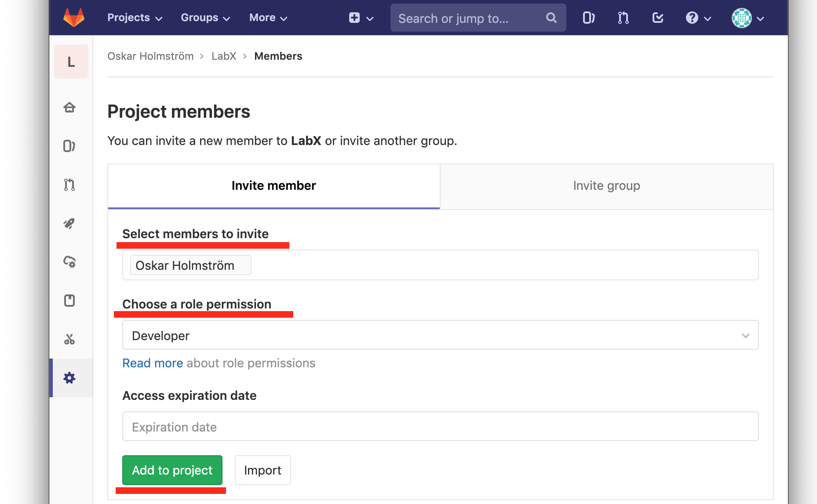Viewport: 817px width, 504px height.
Task: Open Issues in the sidebar
Action: point(69,146)
